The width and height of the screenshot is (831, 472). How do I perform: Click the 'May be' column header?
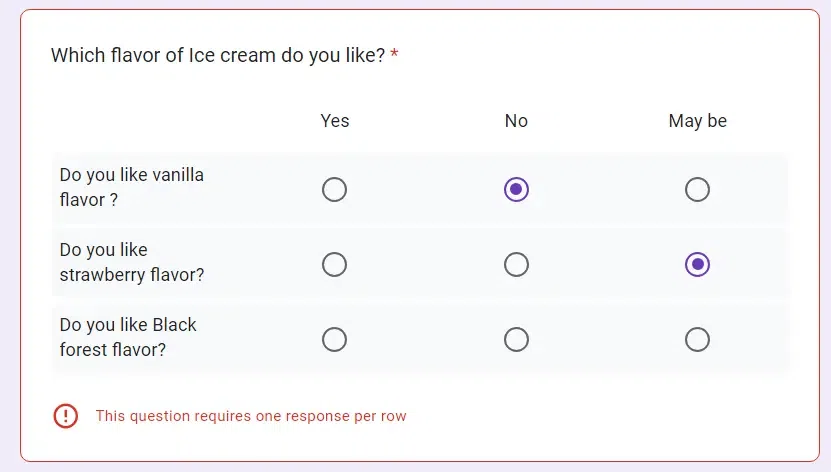697,121
